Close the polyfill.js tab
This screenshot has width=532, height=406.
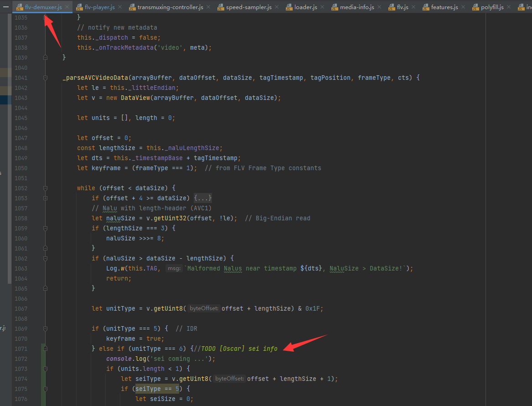point(509,7)
